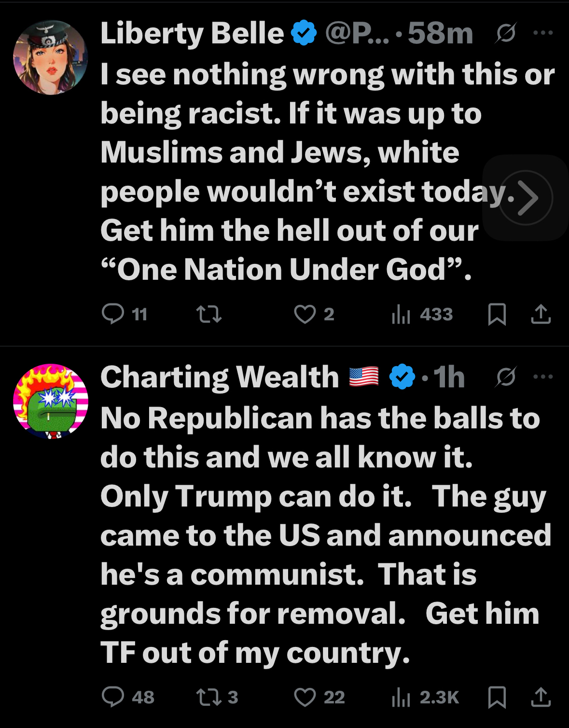Open more options on Liberty Belle's post
Screen dimensions: 569x728
(x=543, y=33)
